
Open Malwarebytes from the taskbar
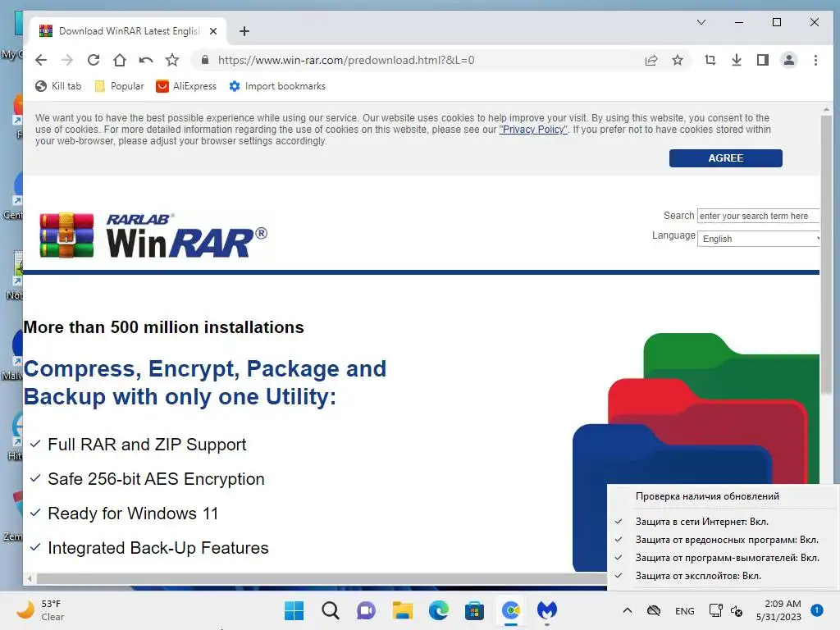[547, 610]
